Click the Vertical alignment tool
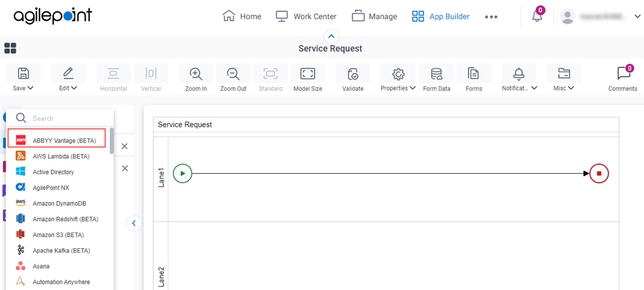 coord(151,79)
